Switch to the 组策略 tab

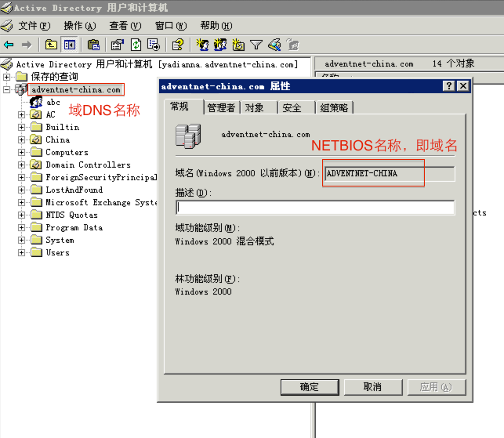(334, 107)
